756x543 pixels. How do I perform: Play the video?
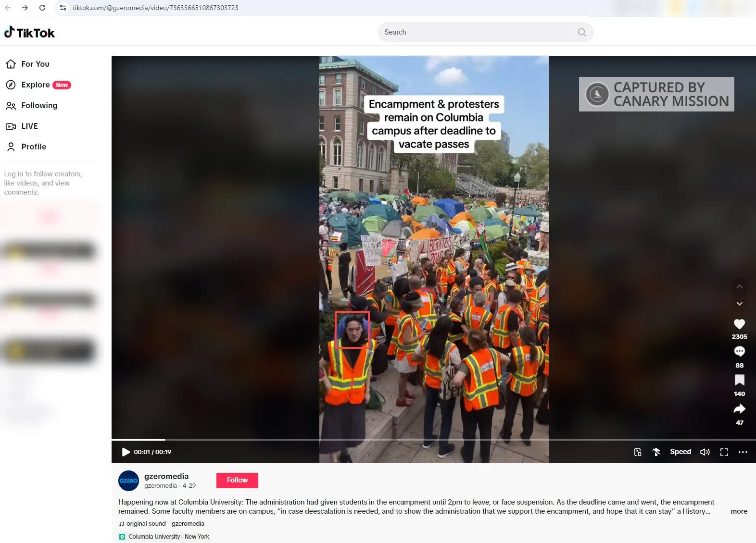tap(126, 452)
